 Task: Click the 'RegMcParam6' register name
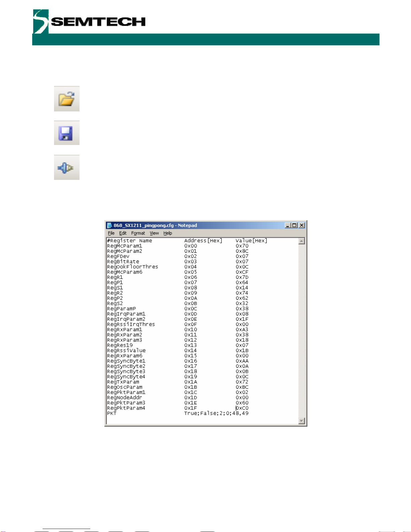[125, 272]
